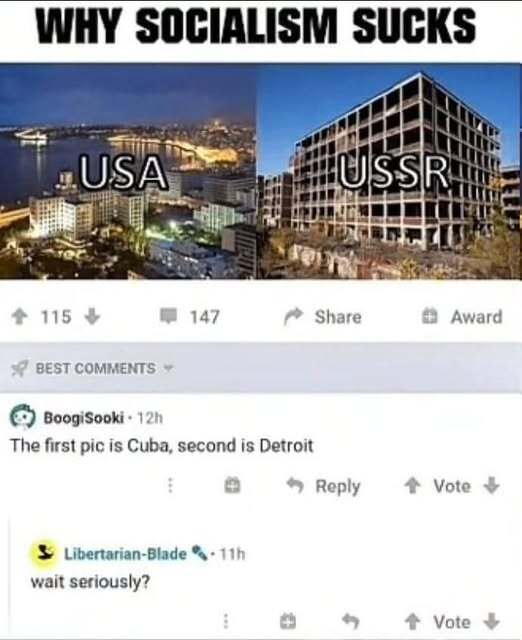The width and height of the screenshot is (522, 640).
Task: Open BoogiSooki's user profile link
Action: 84,418
